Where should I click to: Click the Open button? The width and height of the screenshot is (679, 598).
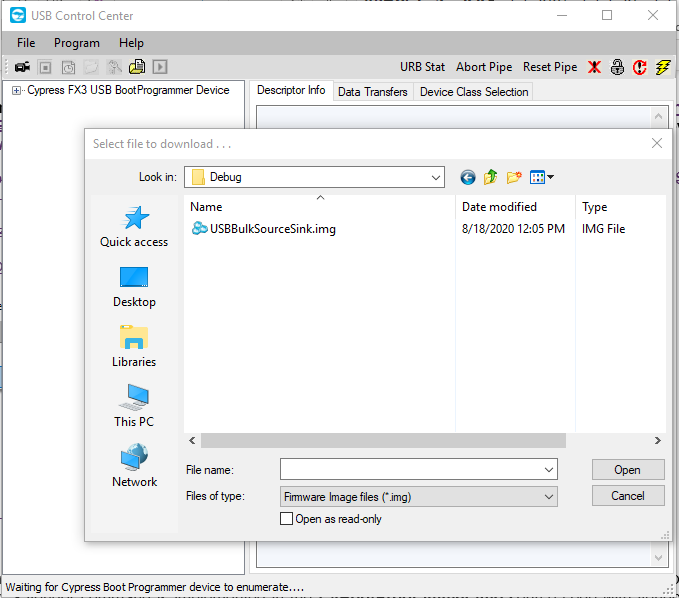coord(628,470)
